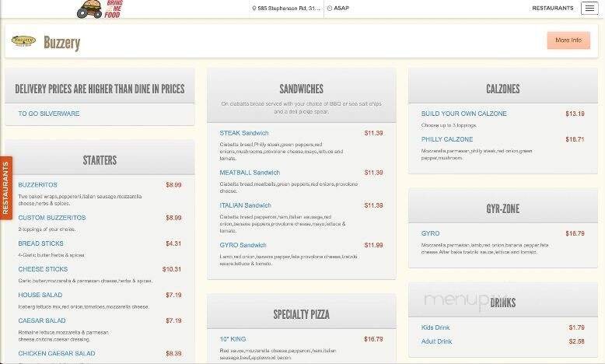Viewport: 605px width, 364px height.
Task: Choose the GYRO Sandwich
Action: (x=243, y=245)
